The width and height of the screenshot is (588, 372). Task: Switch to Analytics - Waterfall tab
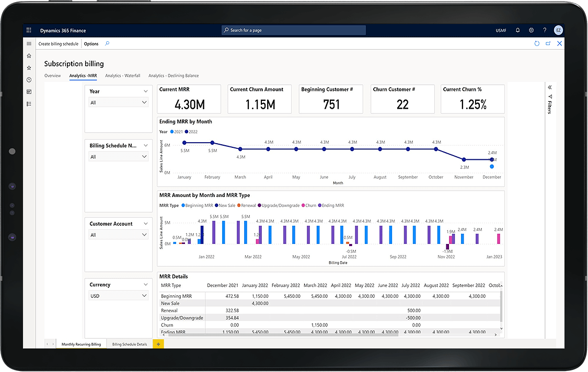pyautogui.click(x=122, y=76)
